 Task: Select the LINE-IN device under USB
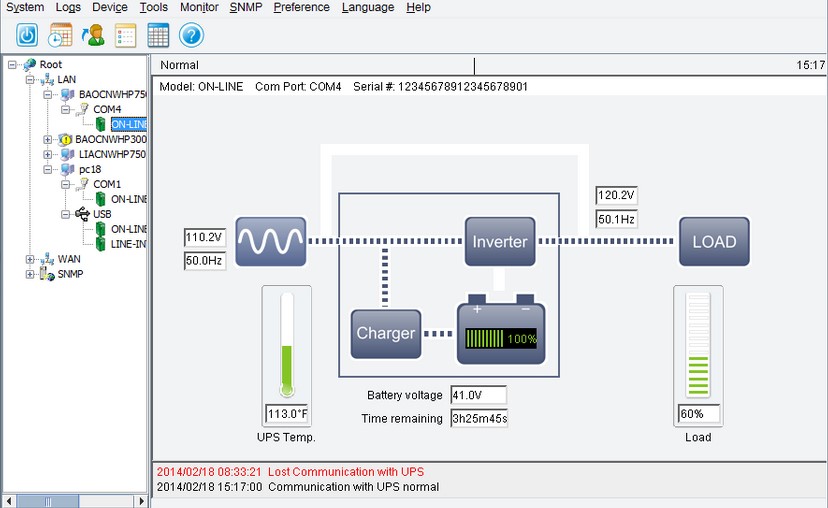[x=128, y=244]
